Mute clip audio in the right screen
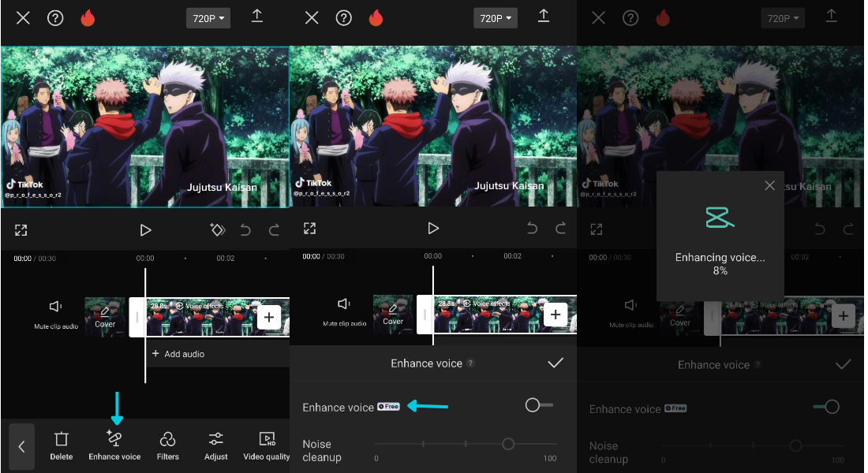This screenshot has width=868, height=473. (x=631, y=313)
